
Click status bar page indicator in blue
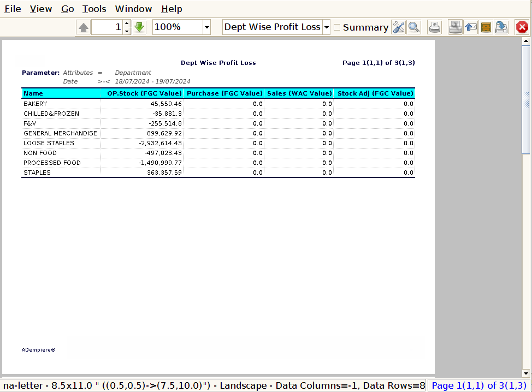click(478, 385)
